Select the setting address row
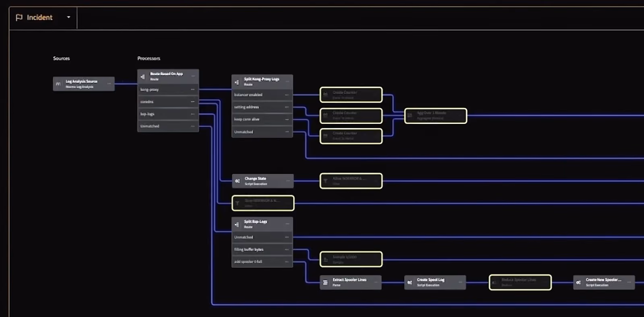Viewport: 644px width, 317px height. 262,107
